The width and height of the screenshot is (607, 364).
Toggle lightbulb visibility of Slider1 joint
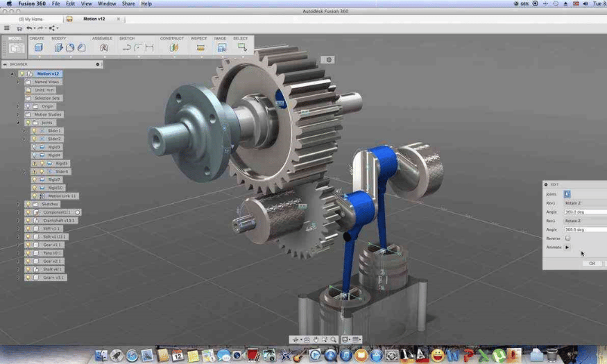[x=34, y=131]
